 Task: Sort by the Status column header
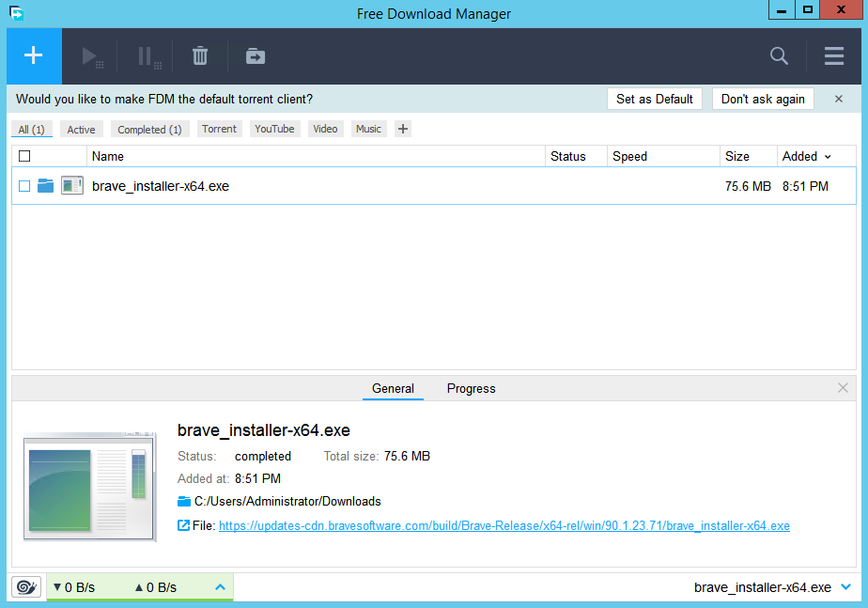[576, 156]
